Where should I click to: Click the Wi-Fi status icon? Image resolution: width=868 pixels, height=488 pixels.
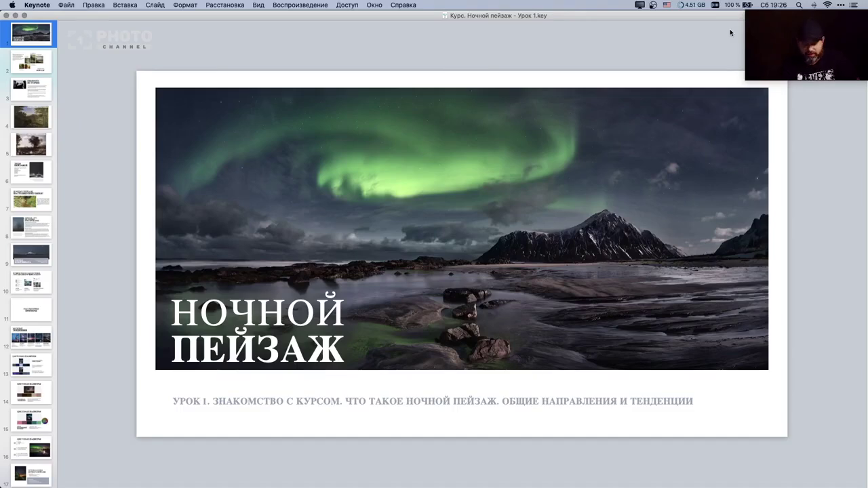pyautogui.click(x=827, y=5)
